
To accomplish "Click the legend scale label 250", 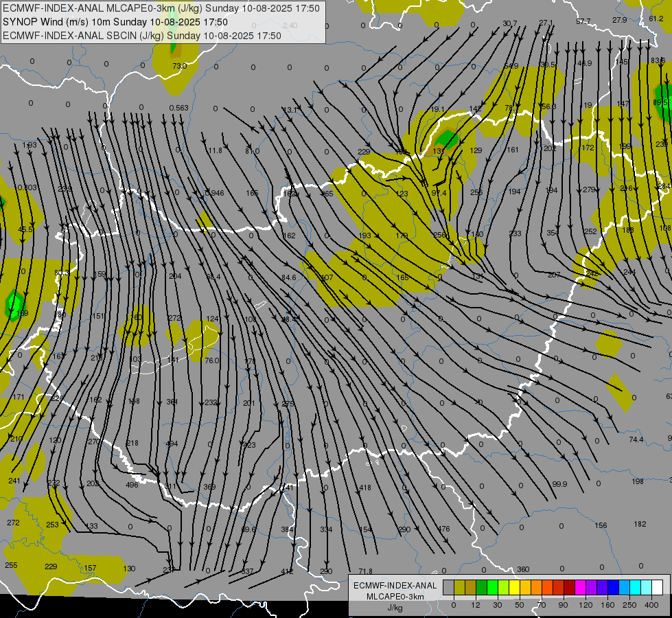I will click(x=629, y=605).
